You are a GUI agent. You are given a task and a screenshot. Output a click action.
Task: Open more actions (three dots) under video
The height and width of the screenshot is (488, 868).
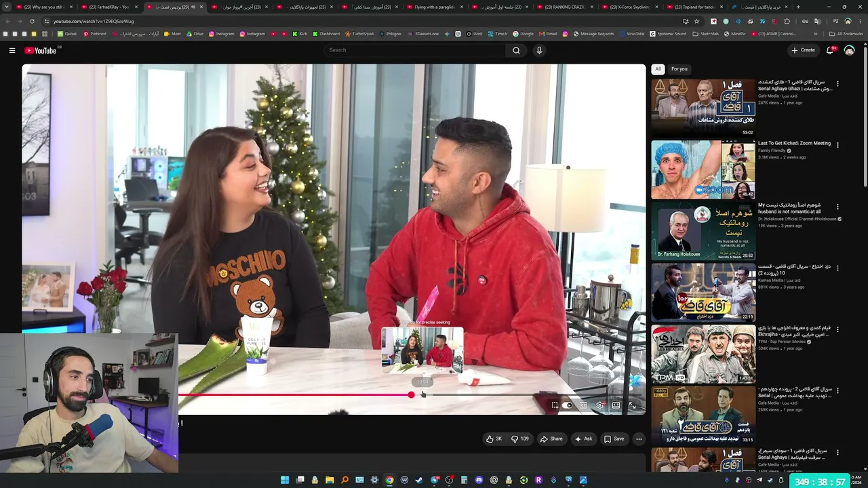(x=639, y=439)
